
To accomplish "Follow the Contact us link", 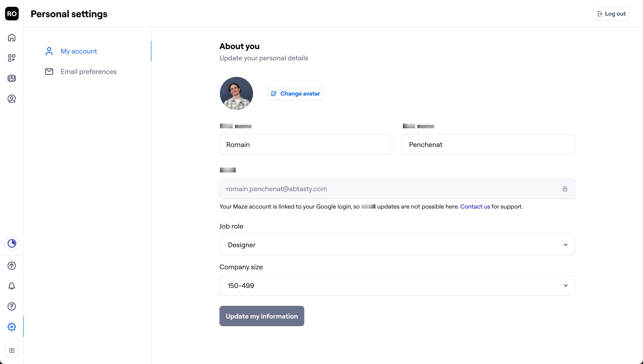I will (x=475, y=206).
